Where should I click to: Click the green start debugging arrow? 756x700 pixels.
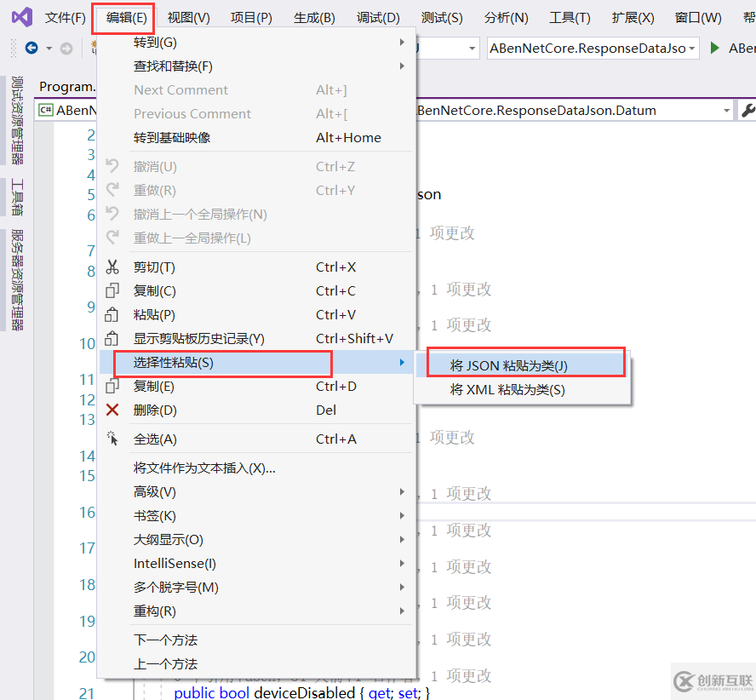tap(715, 48)
